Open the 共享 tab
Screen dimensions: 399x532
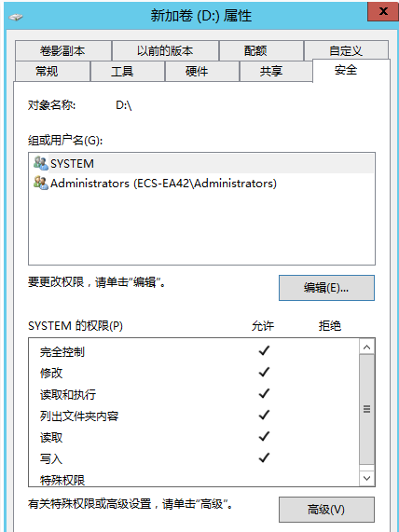click(x=276, y=71)
